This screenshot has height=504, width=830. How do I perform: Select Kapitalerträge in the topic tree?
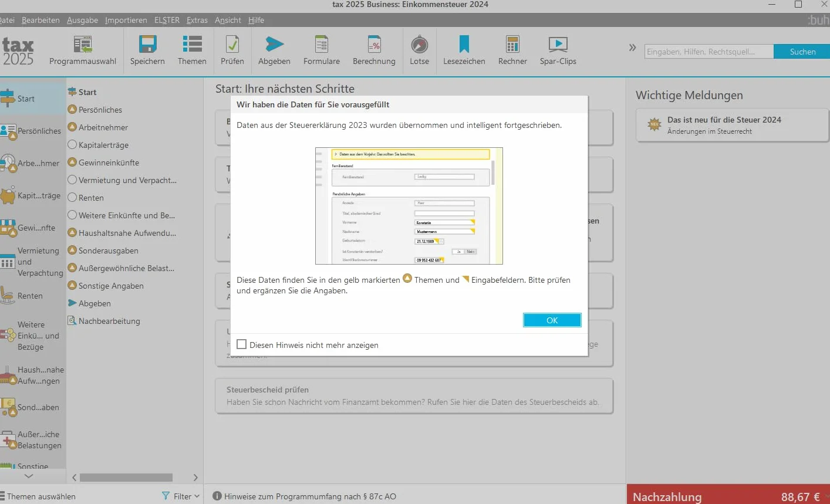[x=98, y=145]
